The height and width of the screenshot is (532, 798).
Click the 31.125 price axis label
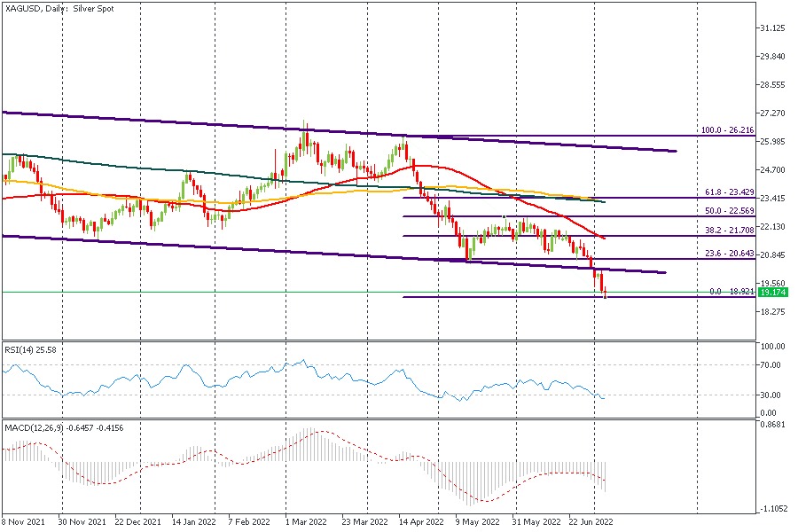pyautogui.click(x=775, y=28)
